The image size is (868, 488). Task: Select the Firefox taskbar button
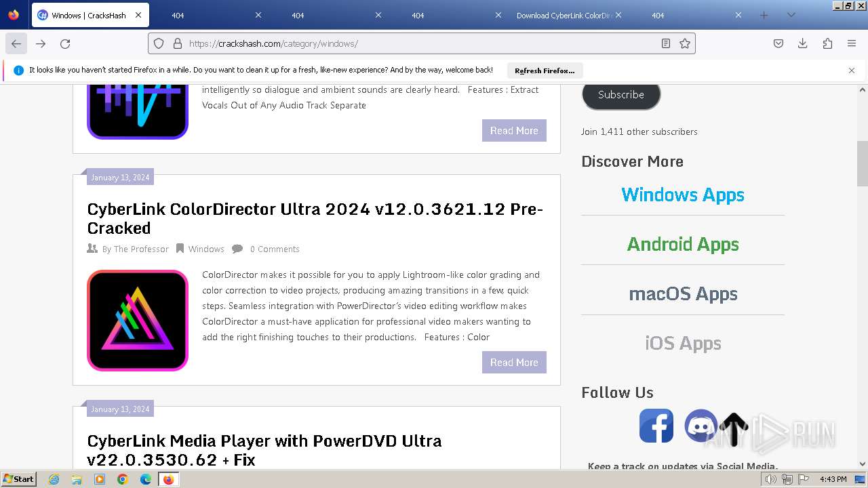point(168,479)
